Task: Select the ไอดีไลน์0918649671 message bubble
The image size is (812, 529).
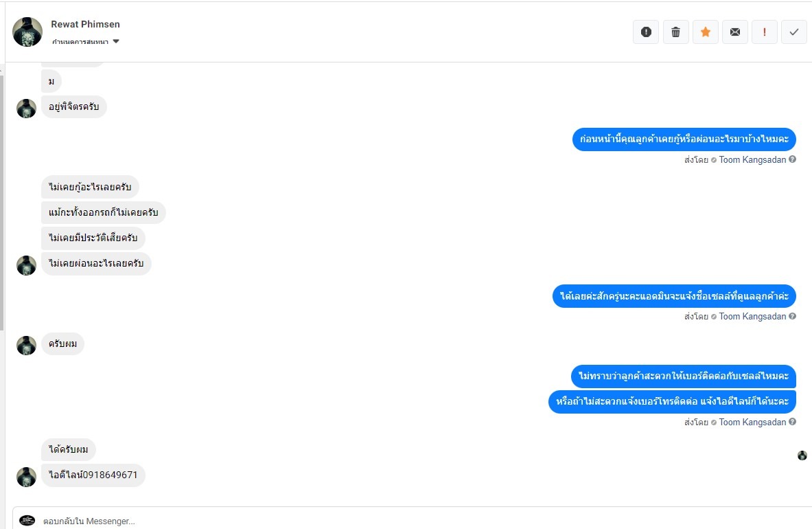Action: pos(93,475)
